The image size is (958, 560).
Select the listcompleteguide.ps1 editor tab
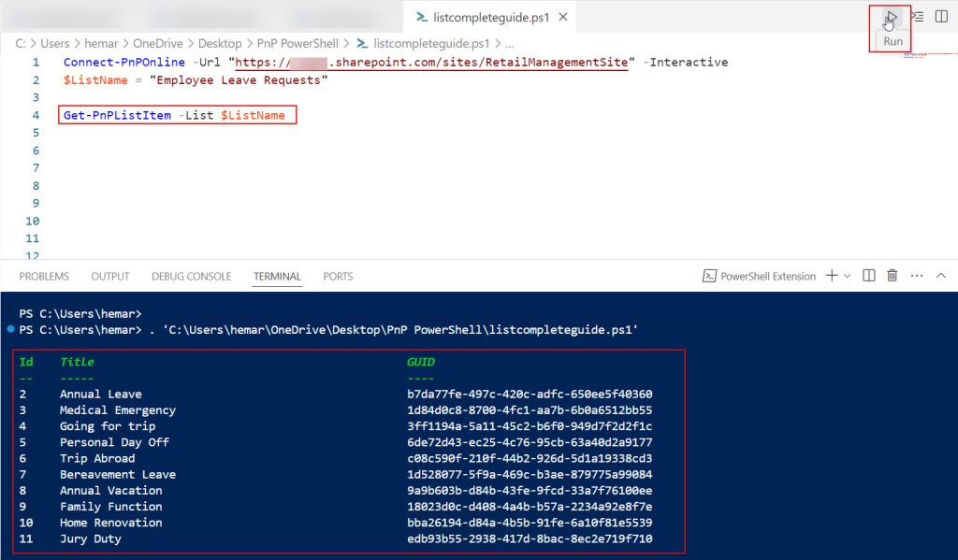coord(491,17)
